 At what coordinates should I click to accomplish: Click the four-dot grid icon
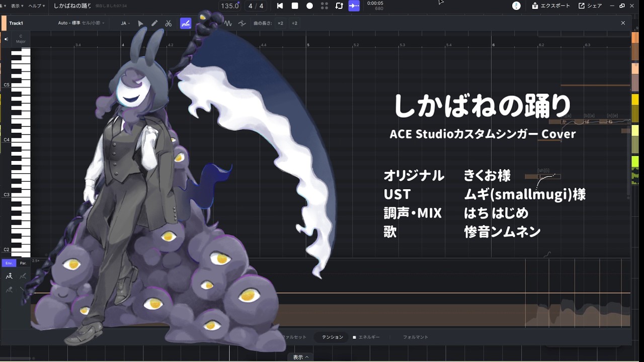pos(325,6)
